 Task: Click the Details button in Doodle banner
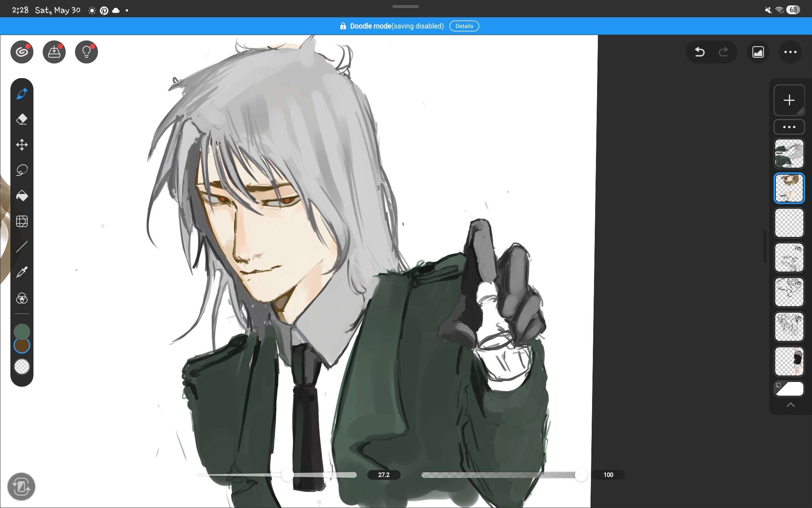(x=464, y=26)
